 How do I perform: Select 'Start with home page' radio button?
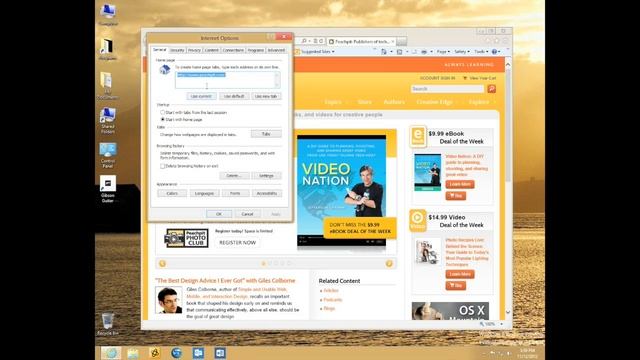162,120
